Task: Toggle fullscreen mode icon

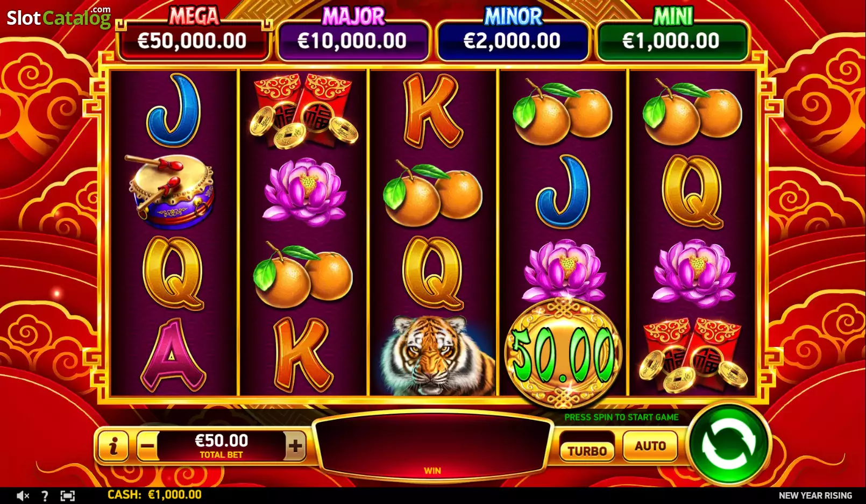Action: pos(67,495)
